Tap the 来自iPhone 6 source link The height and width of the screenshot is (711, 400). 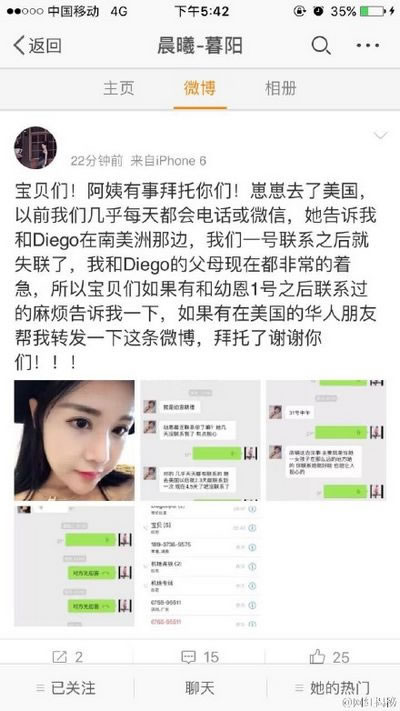168,161
